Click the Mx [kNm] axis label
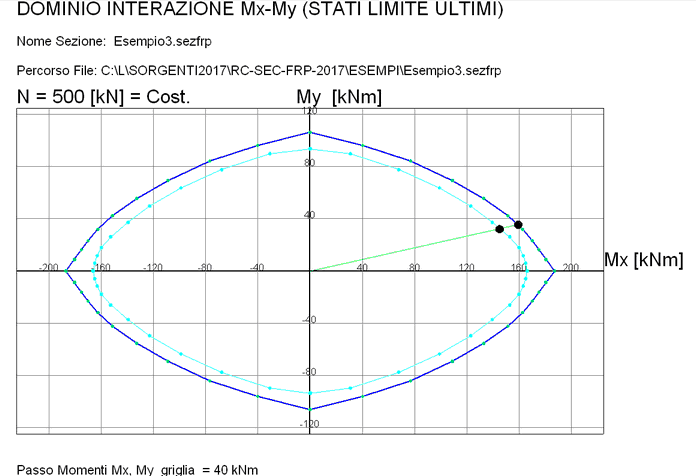 (x=644, y=259)
